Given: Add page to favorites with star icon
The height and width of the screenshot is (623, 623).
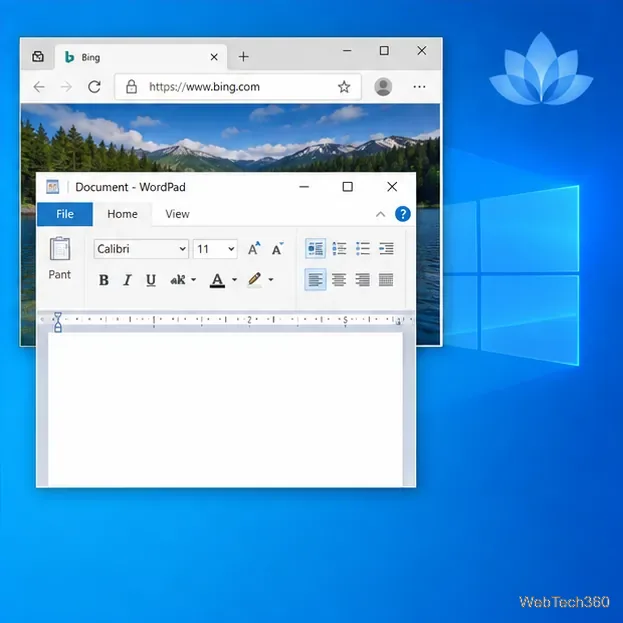Looking at the screenshot, I should point(344,87).
